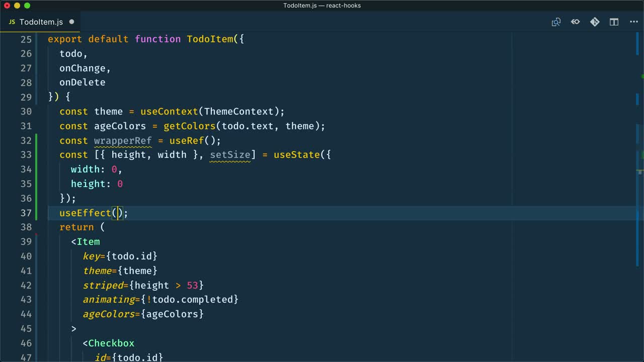
Task: Toggle the preview eye icon in the toolbar
Action: point(575,22)
